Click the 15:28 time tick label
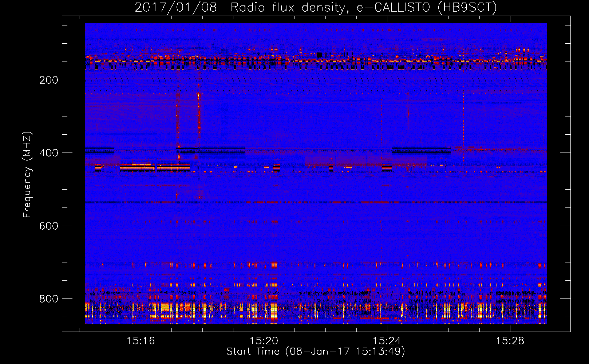 click(x=510, y=341)
